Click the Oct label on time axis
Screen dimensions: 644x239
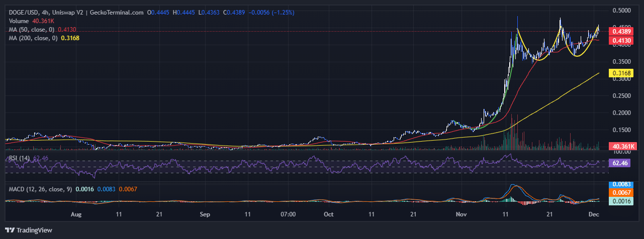(328, 214)
